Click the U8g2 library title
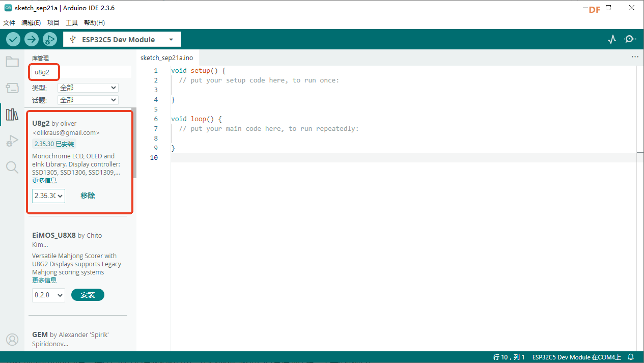644x363 pixels. tap(41, 123)
